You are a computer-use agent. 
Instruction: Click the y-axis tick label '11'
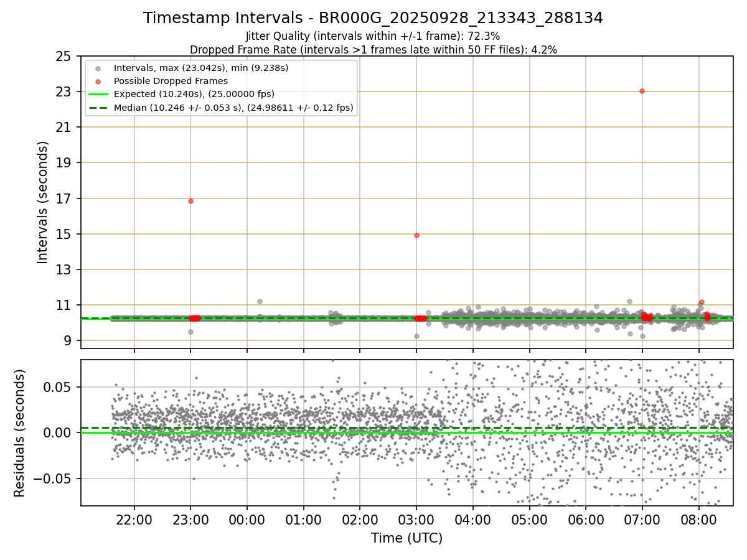(x=63, y=305)
